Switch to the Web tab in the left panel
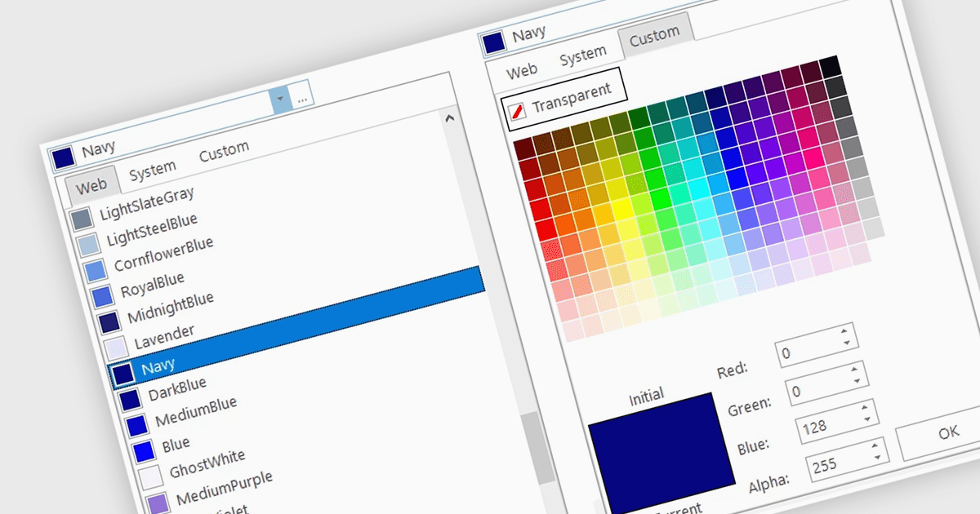980x514 pixels. [x=91, y=185]
